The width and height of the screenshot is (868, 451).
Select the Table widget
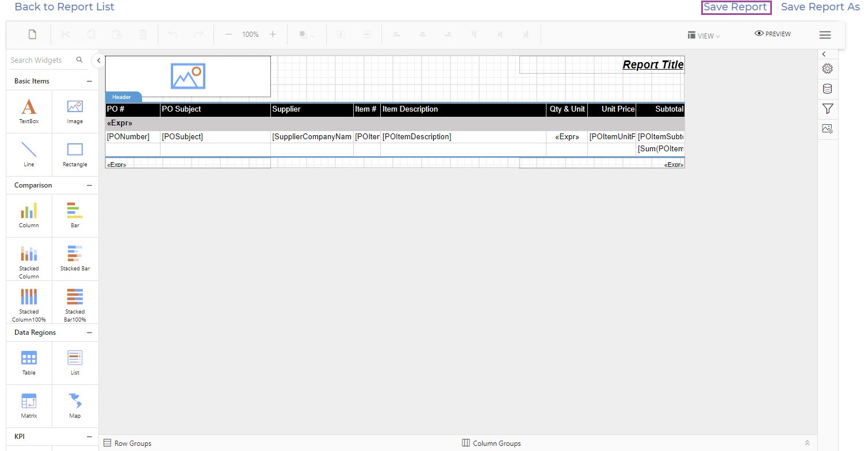29,363
